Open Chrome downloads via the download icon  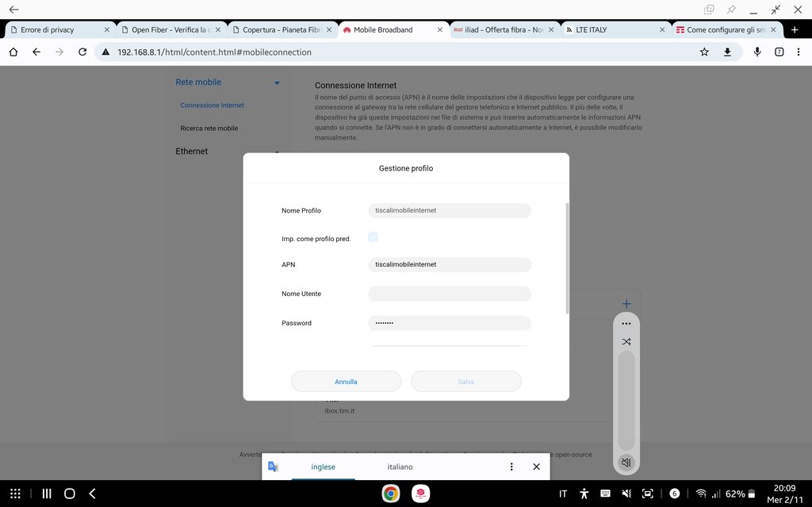pos(728,52)
